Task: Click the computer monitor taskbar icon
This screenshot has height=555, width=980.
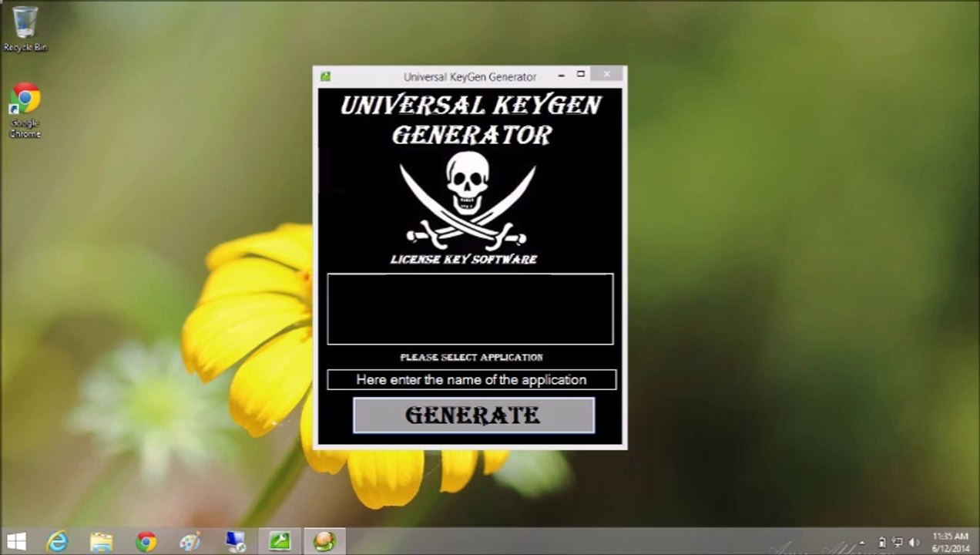Action: click(234, 542)
